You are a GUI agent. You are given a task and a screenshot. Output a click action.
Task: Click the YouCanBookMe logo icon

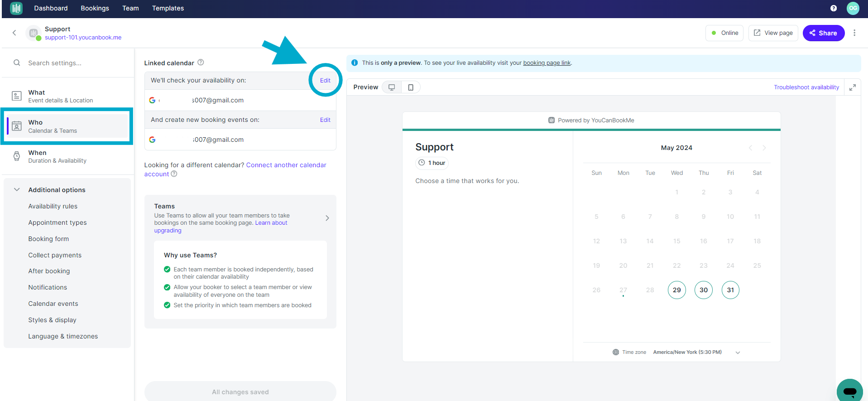tap(16, 8)
